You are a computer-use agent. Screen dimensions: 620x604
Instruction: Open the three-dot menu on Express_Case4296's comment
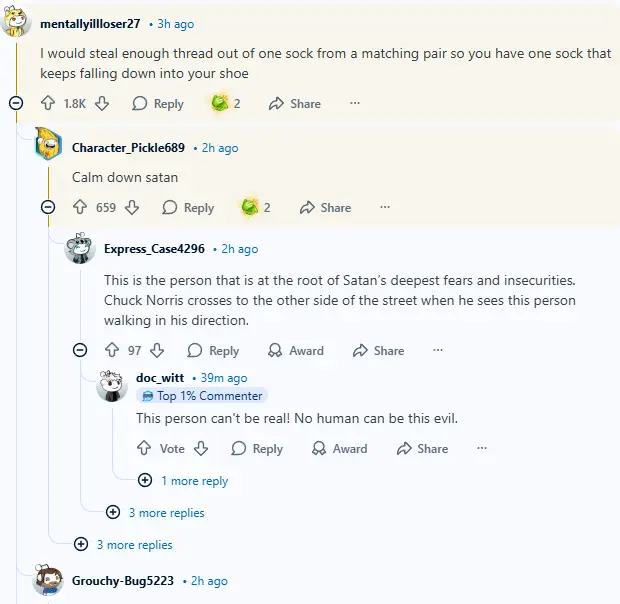point(437,351)
